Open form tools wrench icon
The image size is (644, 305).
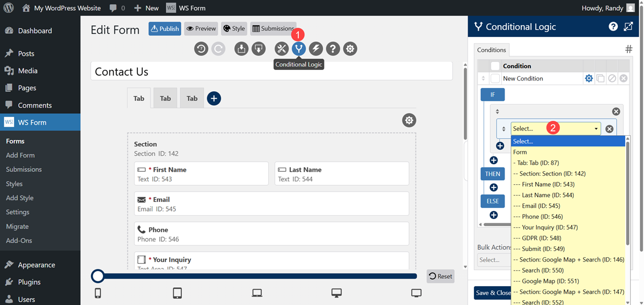(x=282, y=49)
